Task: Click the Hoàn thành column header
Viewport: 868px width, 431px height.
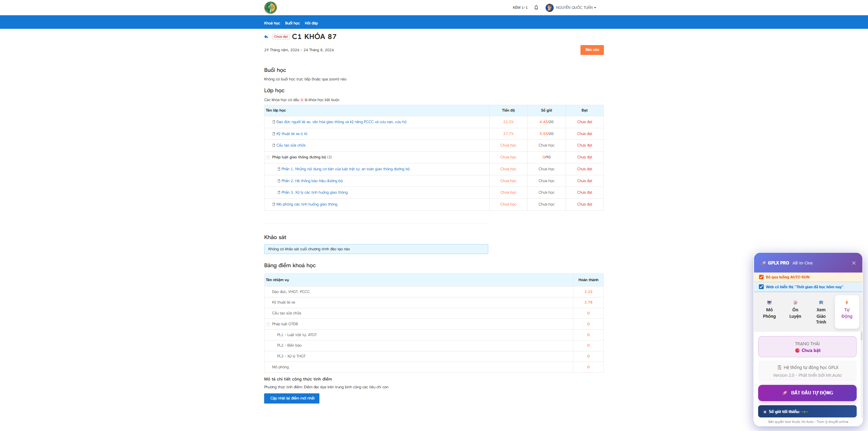Action: [x=588, y=280]
